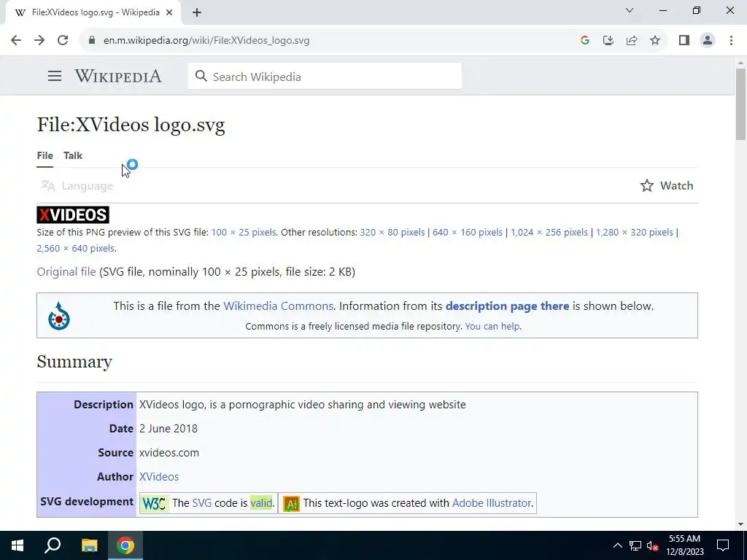747x560 pixels.
Task: Open the taskbar clock and date
Action: point(684,545)
